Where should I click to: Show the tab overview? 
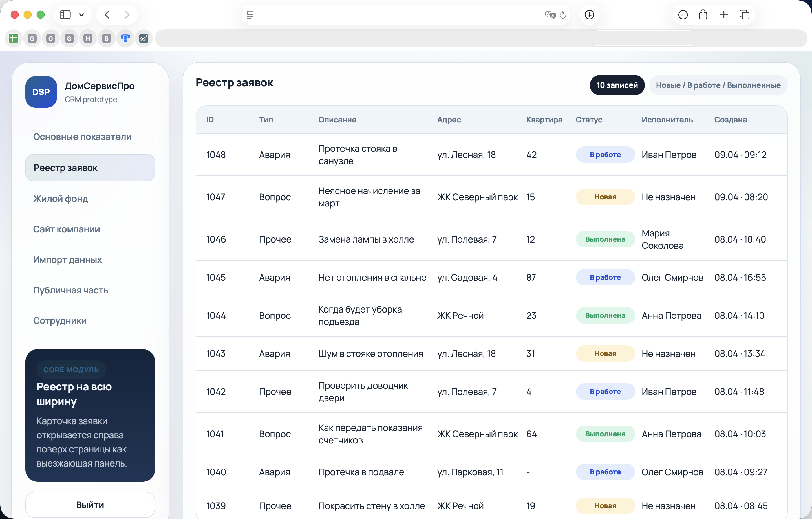(x=745, y=14)
